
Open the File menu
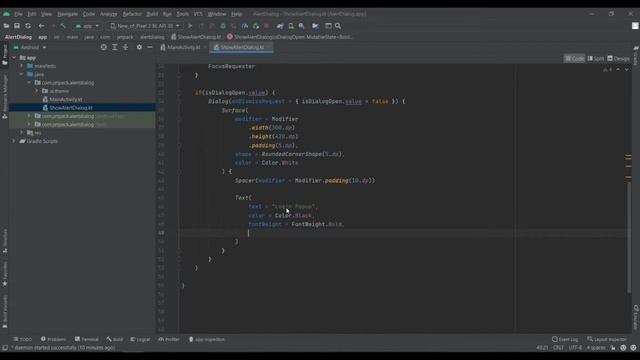pos(18,14)
